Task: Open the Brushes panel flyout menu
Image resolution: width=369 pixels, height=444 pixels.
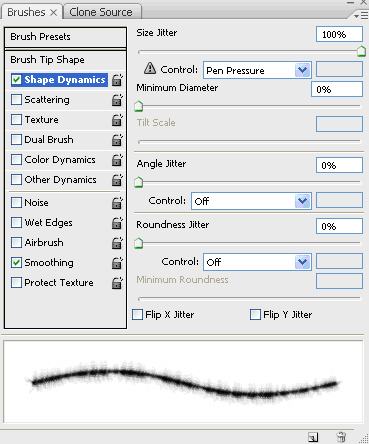Action: pyautogui.click(x=361, y=16)
